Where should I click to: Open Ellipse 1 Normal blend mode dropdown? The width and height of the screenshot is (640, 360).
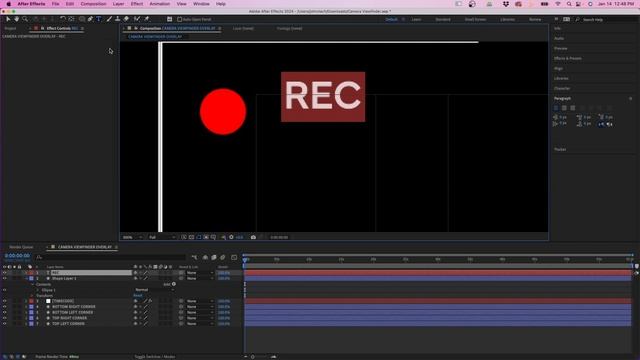(154, 290)
